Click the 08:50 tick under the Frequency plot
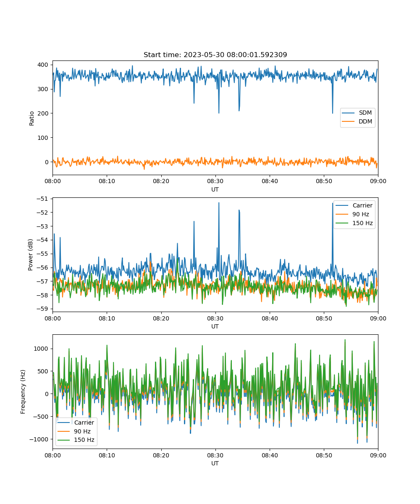420x504 pixels. click(x=323, y=455)
